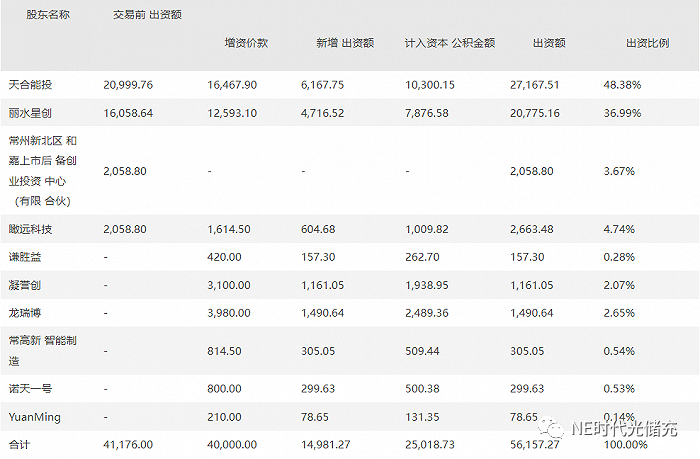The width and height of the screenshot is (700, 459).
Task: Select the 增资价款 column header
Action: pyautogui.click(x=245, y=44)
